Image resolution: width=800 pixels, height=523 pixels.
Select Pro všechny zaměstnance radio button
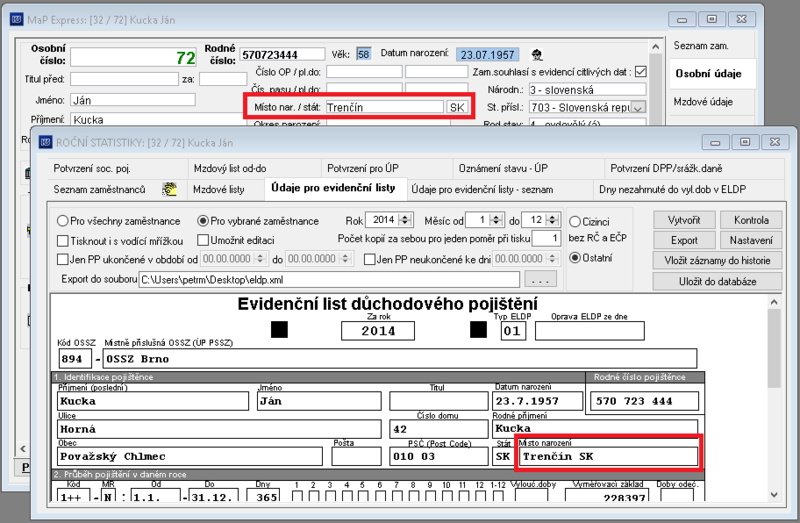pos(62,221)
